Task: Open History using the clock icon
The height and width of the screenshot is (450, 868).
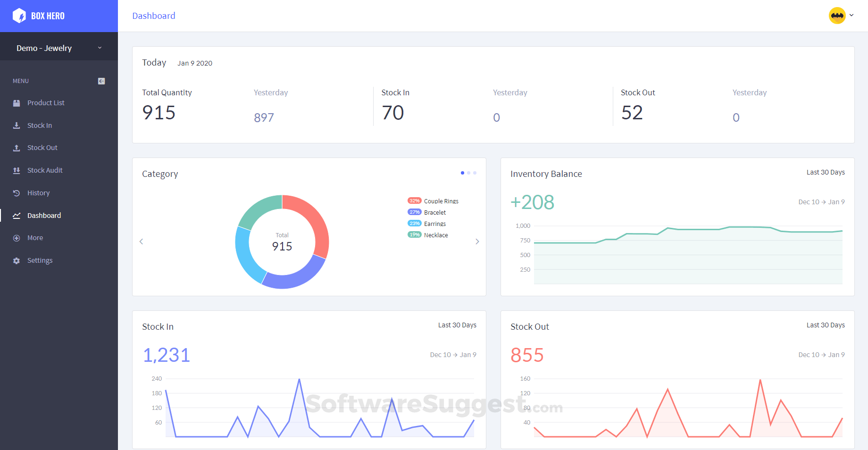Action: (17, 192)
